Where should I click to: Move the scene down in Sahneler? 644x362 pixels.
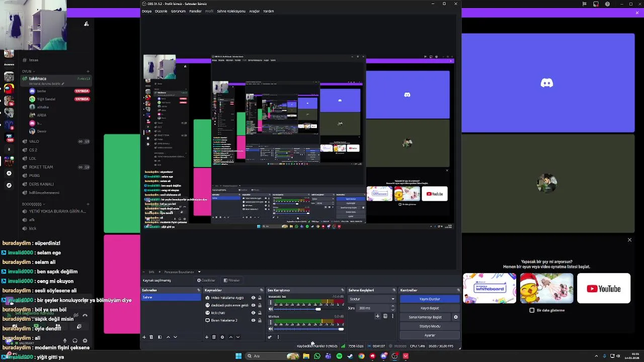coord(175,337)
